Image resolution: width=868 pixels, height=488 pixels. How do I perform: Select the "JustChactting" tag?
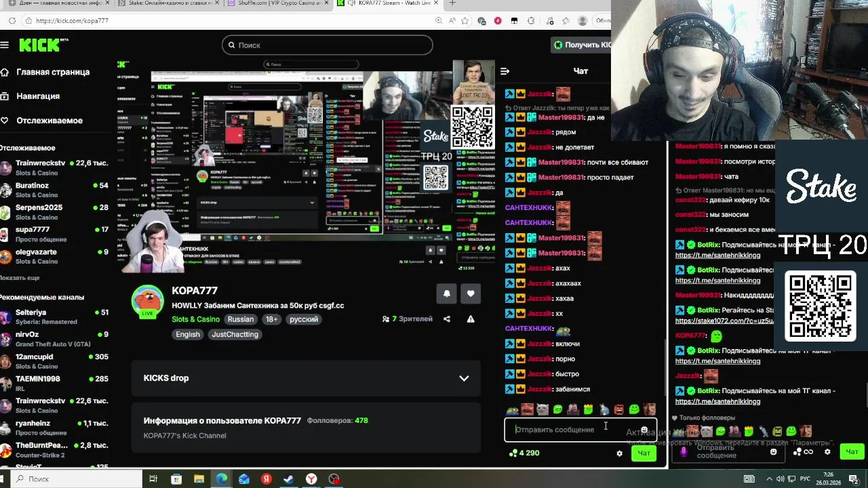click(235, 334)
